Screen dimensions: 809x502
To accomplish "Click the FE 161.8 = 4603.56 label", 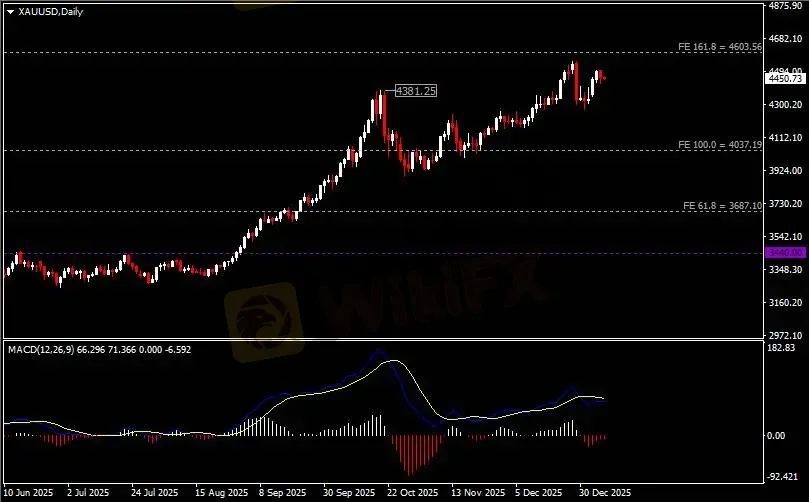I will pyautogui.click(x=720, y=47).
